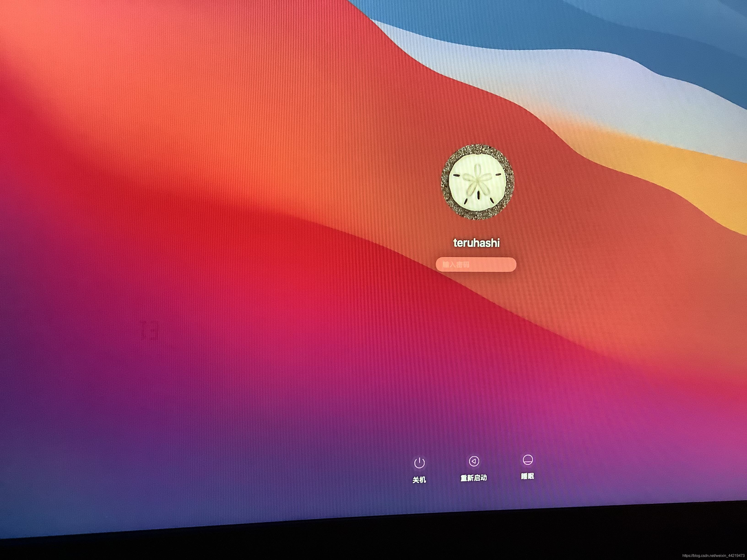747x560 pixels.
Task: Select the teruhashi sand dollar avatar
Action: (x=477, y=182)
